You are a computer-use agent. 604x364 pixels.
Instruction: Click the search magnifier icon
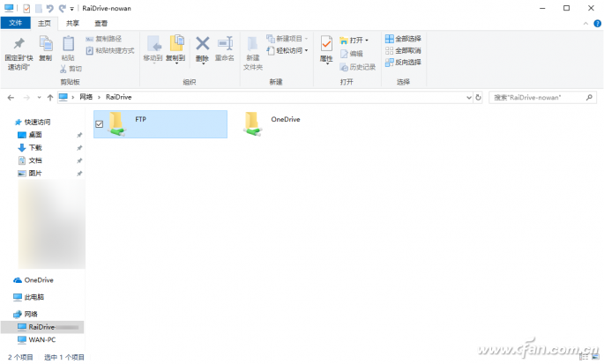click(x=589, y=98)
